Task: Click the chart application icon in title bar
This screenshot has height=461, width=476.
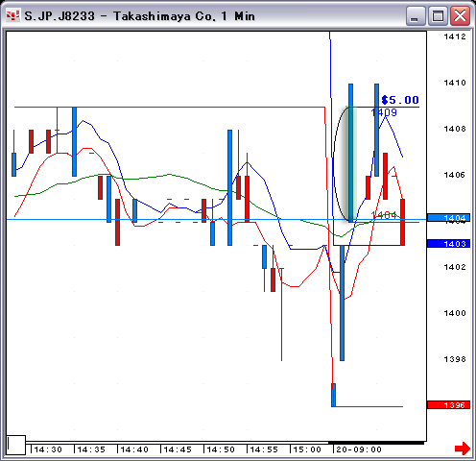Action: [x=13, y=15]
